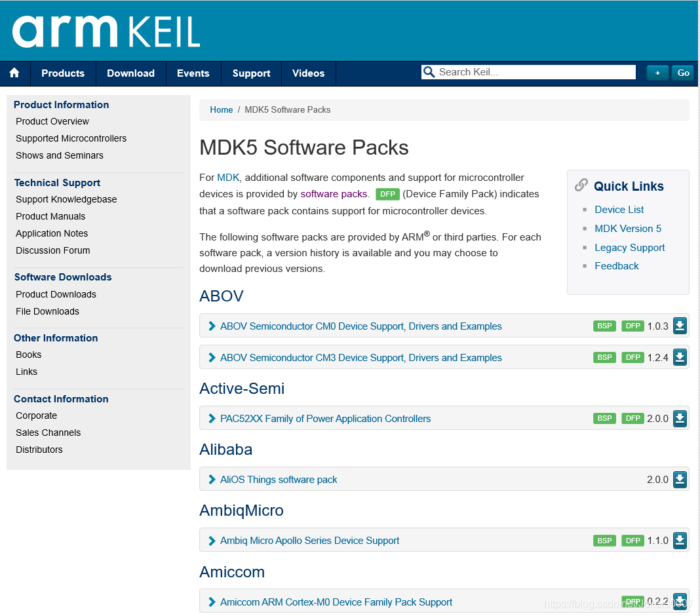Open the Videos menu
Screen dimensions: 700x616
pos(309,73)
